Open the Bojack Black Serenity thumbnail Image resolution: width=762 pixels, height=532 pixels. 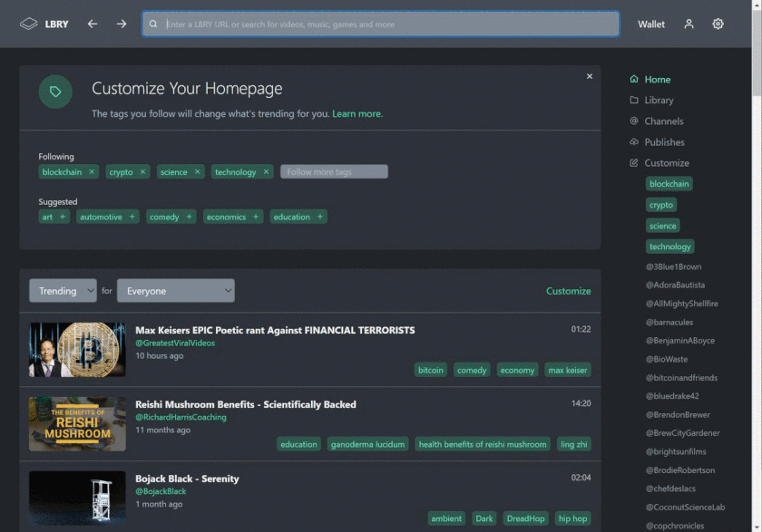click(77, 498)
